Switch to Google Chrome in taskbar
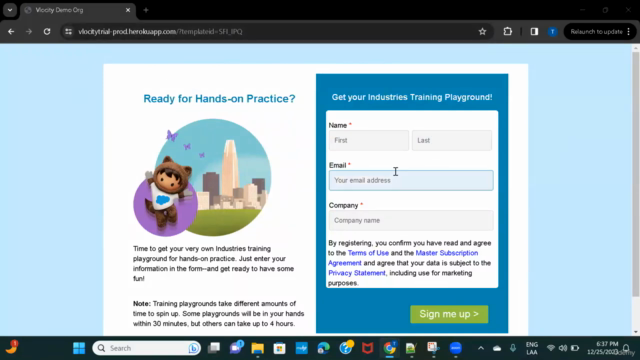 point(389,348)
